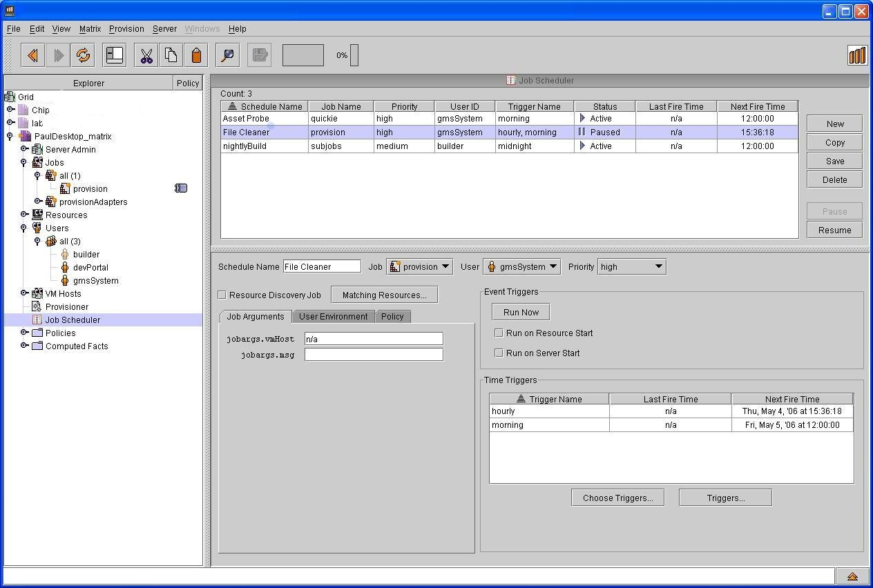Click the back arrow toolbar icon

pyautogui.click(x=32, y=55)
